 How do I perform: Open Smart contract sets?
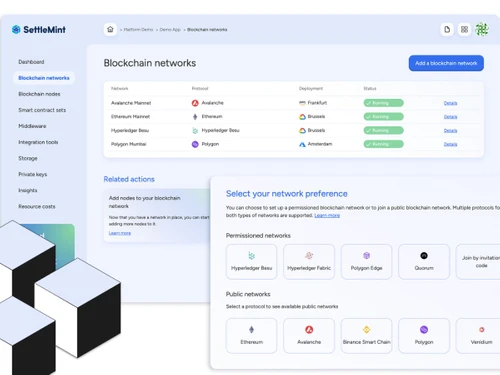(42, 110)
